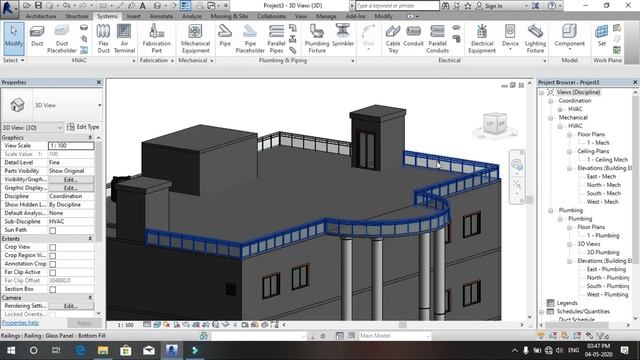Place a Plumbing Fixture
This screenshot has height=360, width=640.
317,39
